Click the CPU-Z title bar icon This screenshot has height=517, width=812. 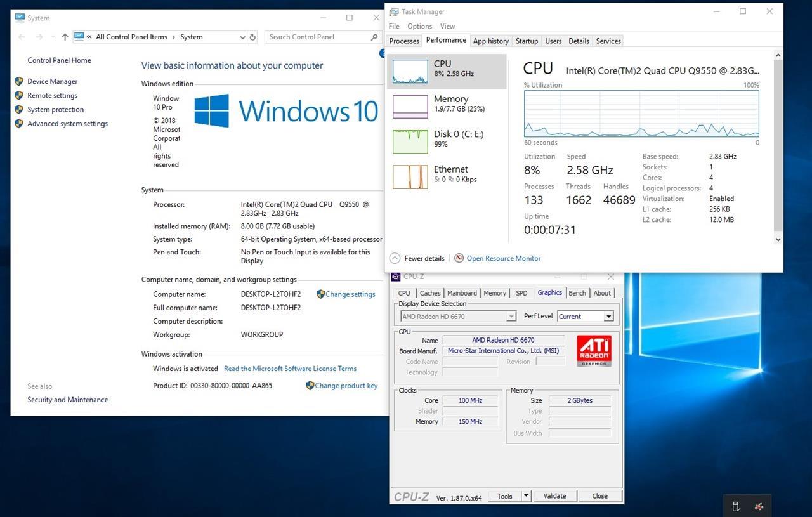pyautogui.click(x=396, y=277)
